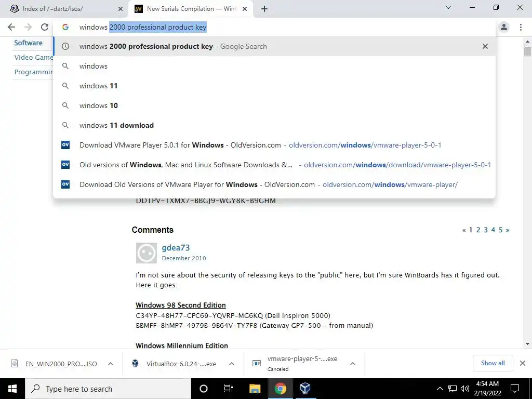Expand options for EN_WIN2000_PRO ISO download
The height and width of the screenshot is (399, 532).
pyautogui.click(x=111, y=364)
